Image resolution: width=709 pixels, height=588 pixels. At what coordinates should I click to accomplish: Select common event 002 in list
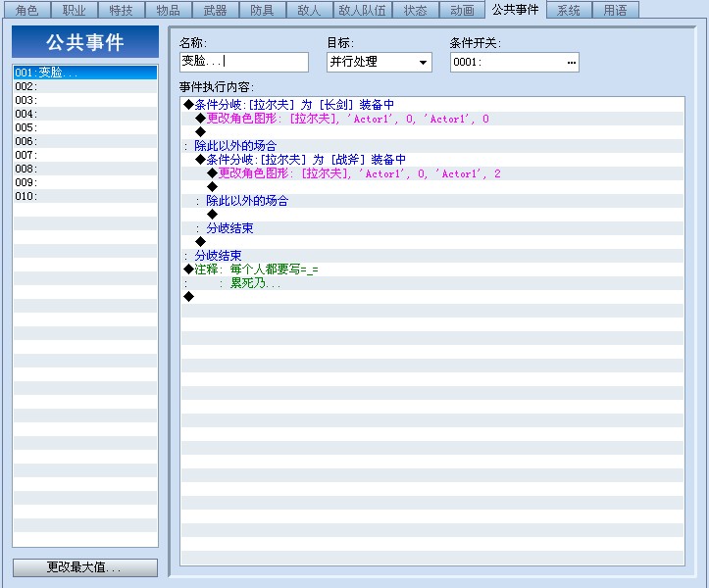point(85,86)
